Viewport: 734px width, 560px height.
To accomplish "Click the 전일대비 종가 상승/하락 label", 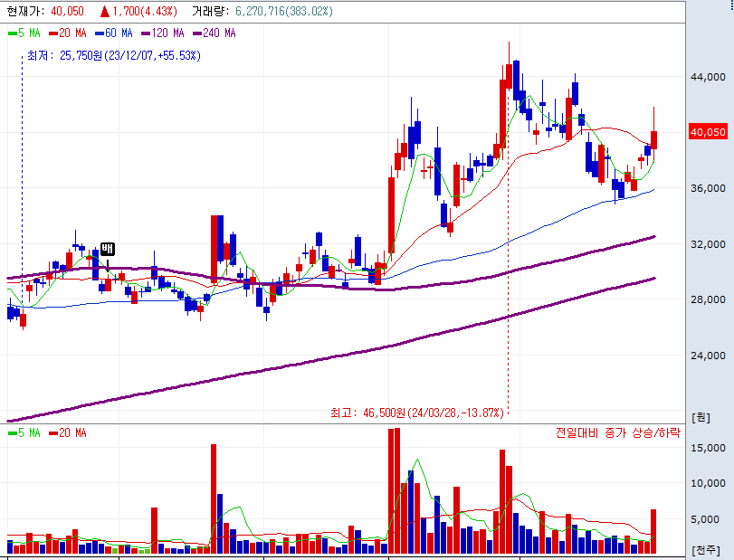I will click(617, 432).
